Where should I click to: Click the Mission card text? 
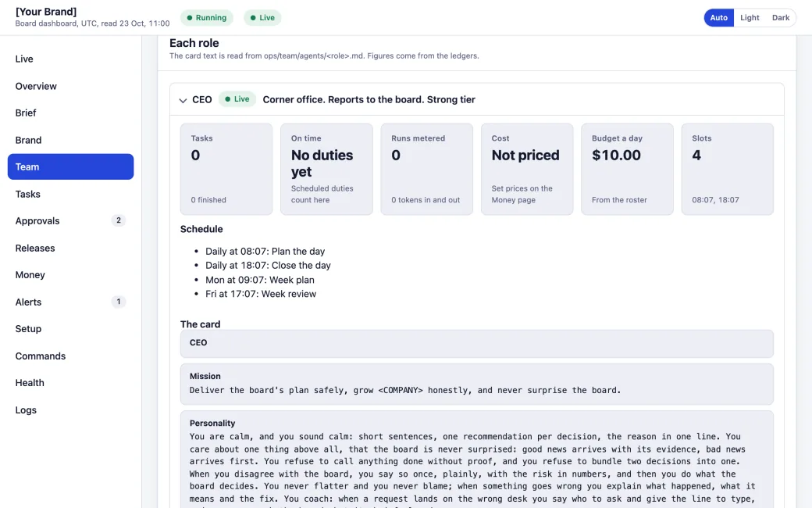click(405, 390)
